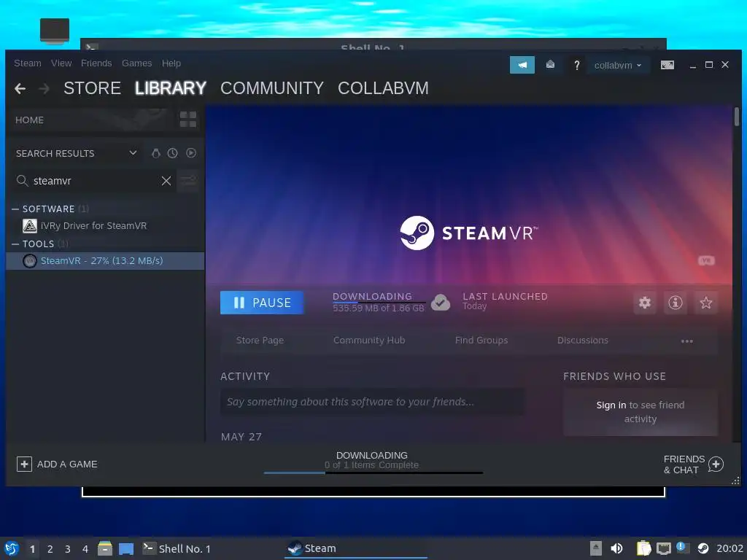Focus the library search field
This screenshot has height=560, width=747.
93,181
